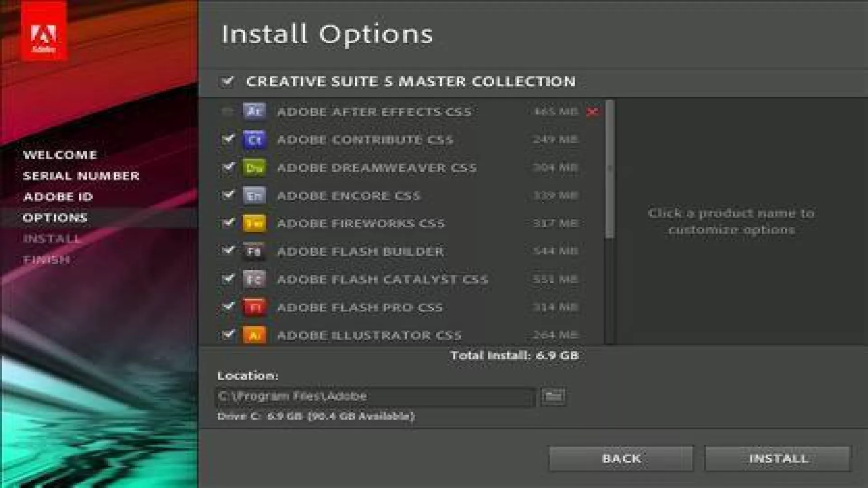Select the Welcome step in sidebar
868x488 pixels.
60,155
